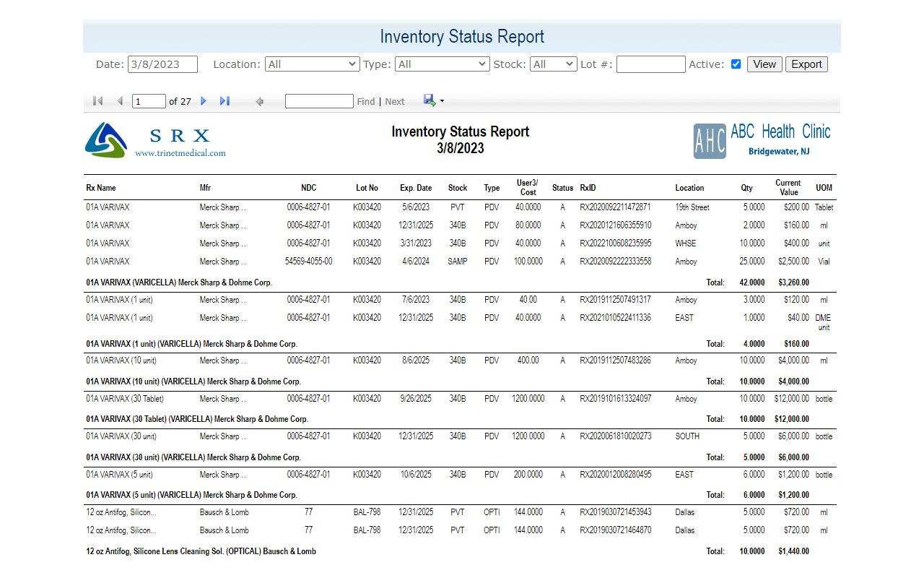Click the current page number field
This screenshot has height=578, width=924.
click(149, 101)
